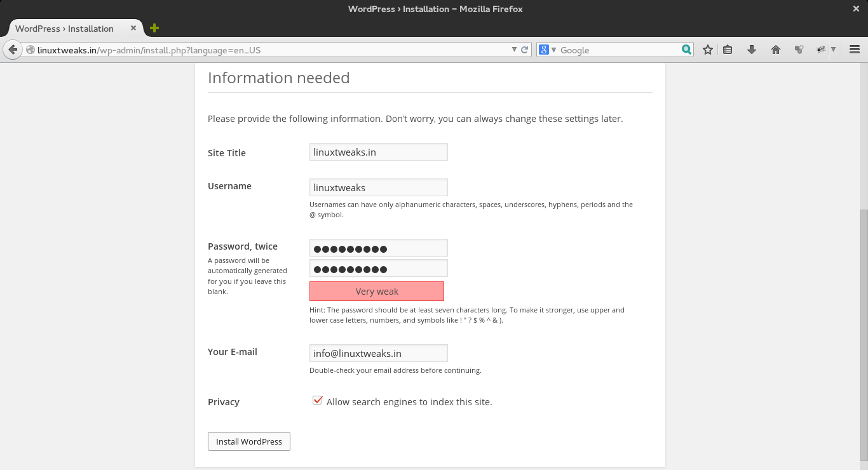Open the downloads arrow icon

[x=752, y=50]
